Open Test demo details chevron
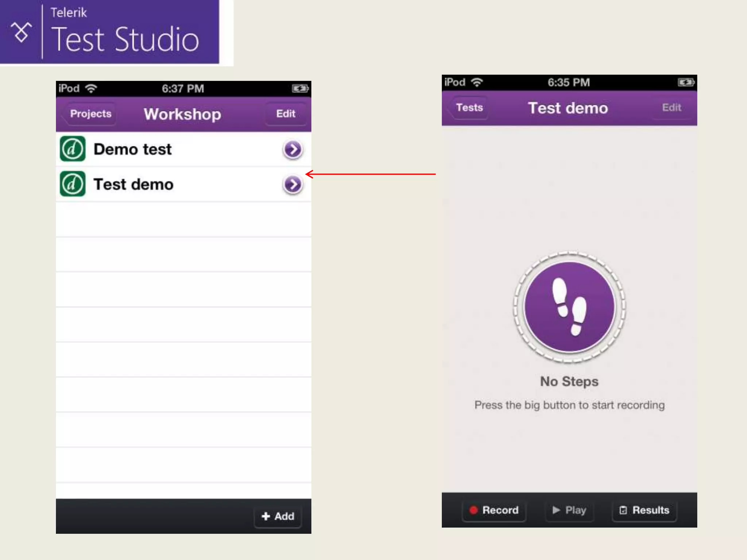The height and width of the screenshot is (560, 747). [293, 184]
